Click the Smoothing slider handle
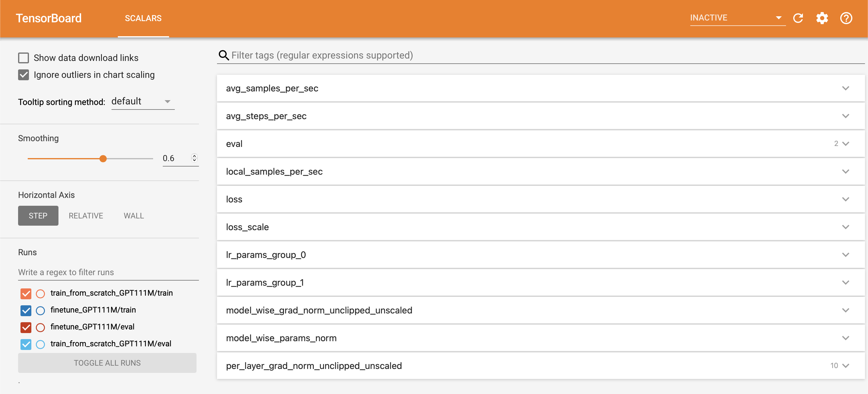Image resolution: width=868 pixels, height=394 pixels. 103,159
